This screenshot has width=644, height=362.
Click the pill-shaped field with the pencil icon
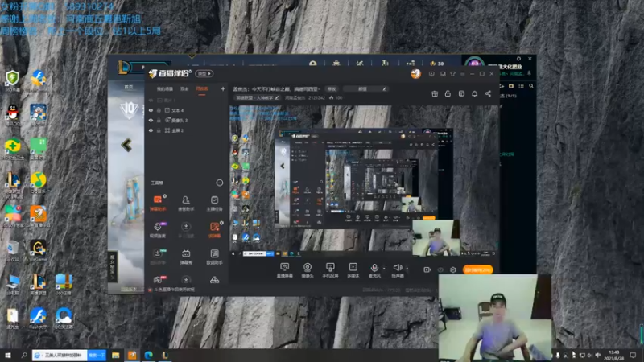click(366, 89)
